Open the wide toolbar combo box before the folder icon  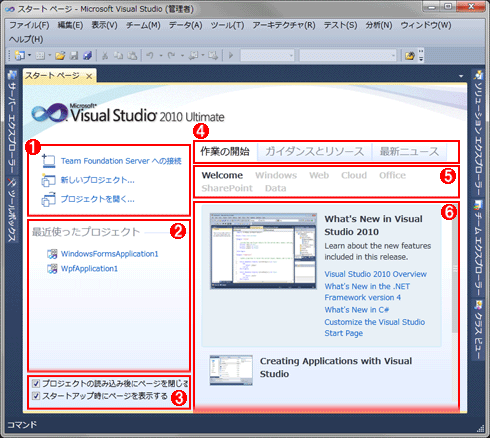click(348, 55)
